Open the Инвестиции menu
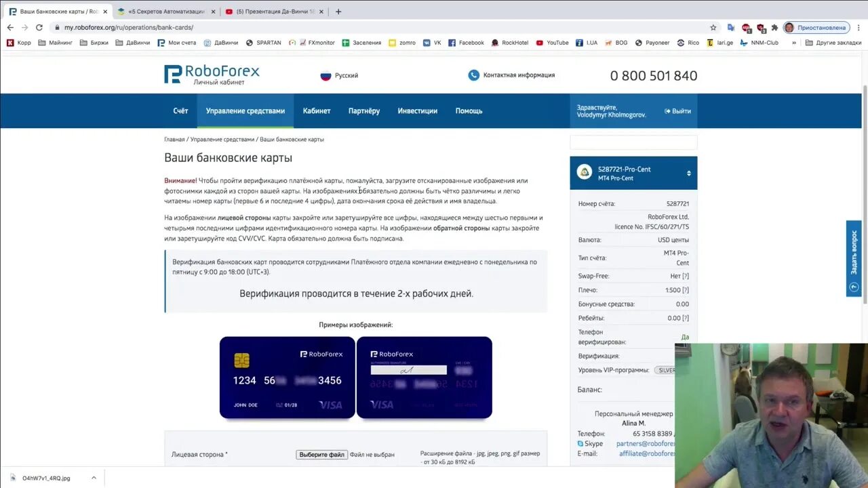 tap(418, 111)
